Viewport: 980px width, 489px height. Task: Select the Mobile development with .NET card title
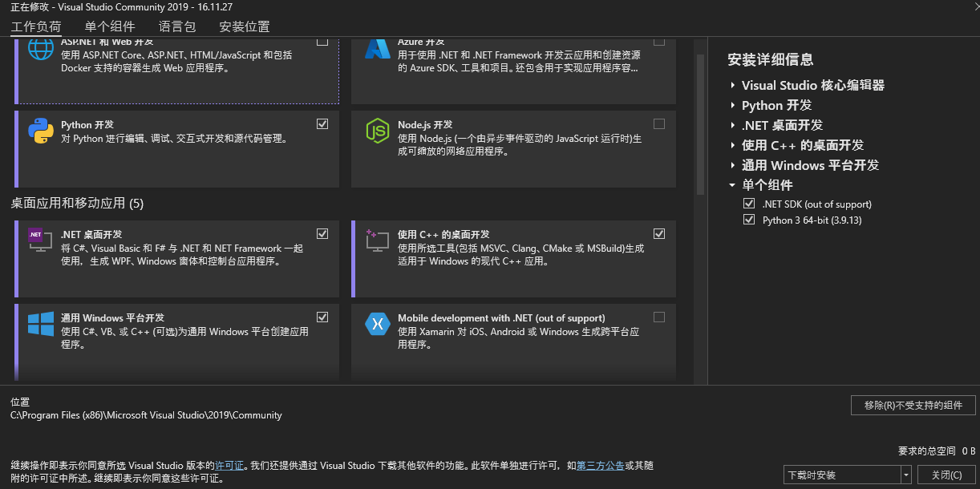pos(501,318)
